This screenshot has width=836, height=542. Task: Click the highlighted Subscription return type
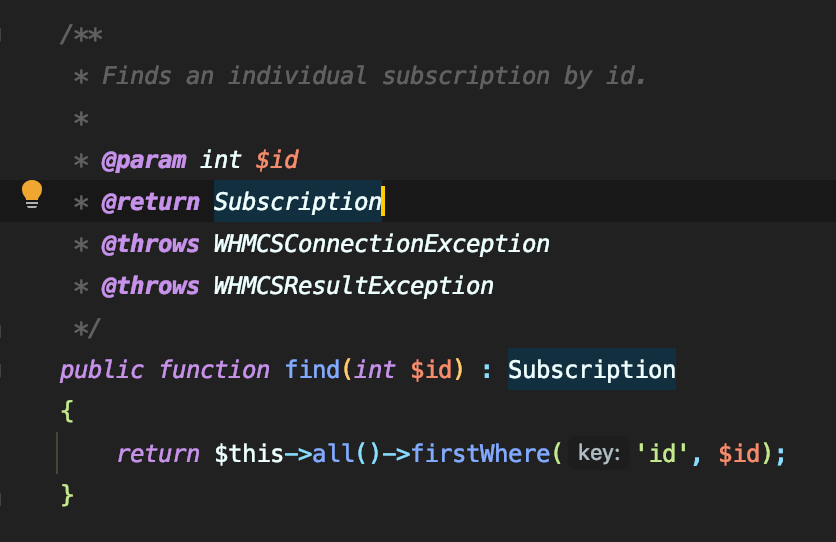coord(591,370)
